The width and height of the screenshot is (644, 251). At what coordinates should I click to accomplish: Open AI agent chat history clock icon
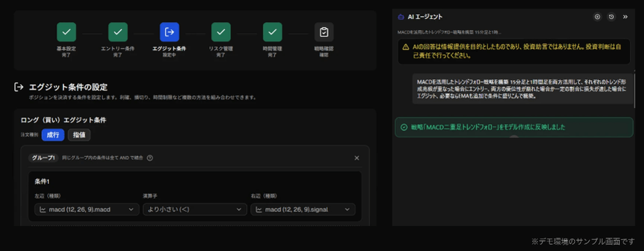click(612, 17)
